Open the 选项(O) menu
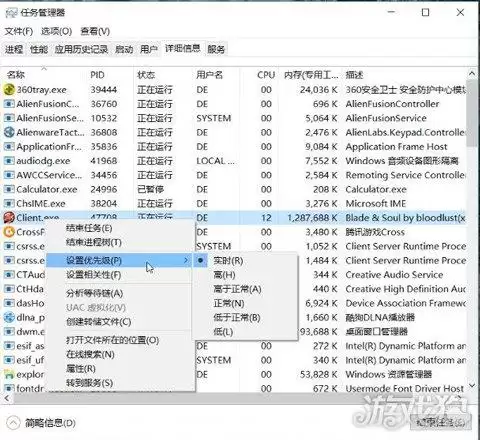The height and width of the screenshot is (440, 480). point(56,31)
